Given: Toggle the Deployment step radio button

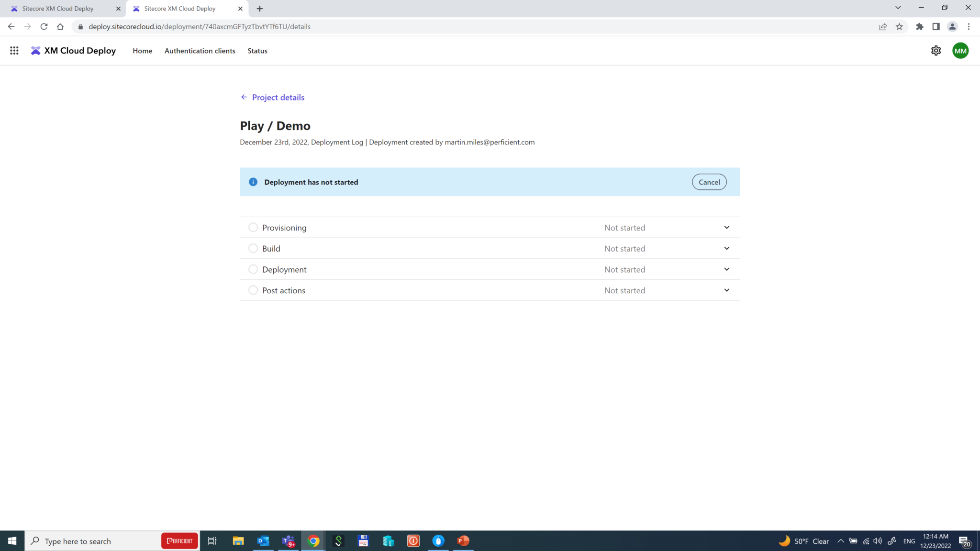Looking at the screenshot, I should (252, 269).
